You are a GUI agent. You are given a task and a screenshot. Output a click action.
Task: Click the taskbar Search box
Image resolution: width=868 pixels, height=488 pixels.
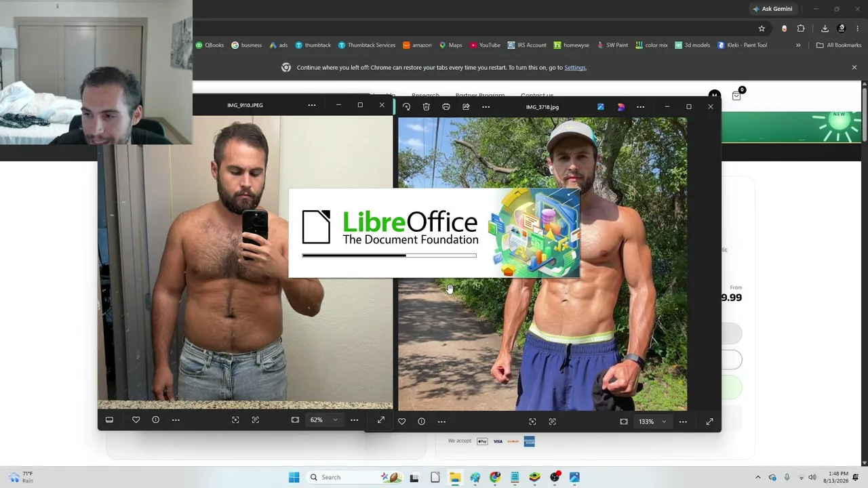point(355,477)
